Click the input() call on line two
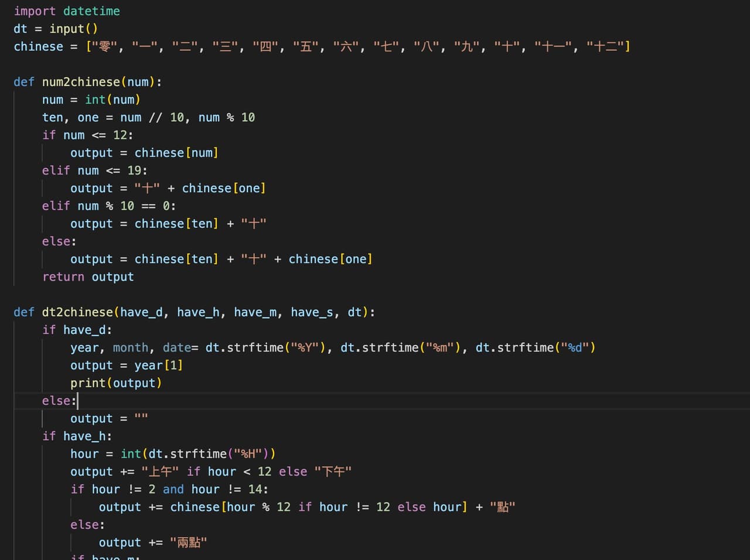The image size is (750, 560). [x=73, y=29]
